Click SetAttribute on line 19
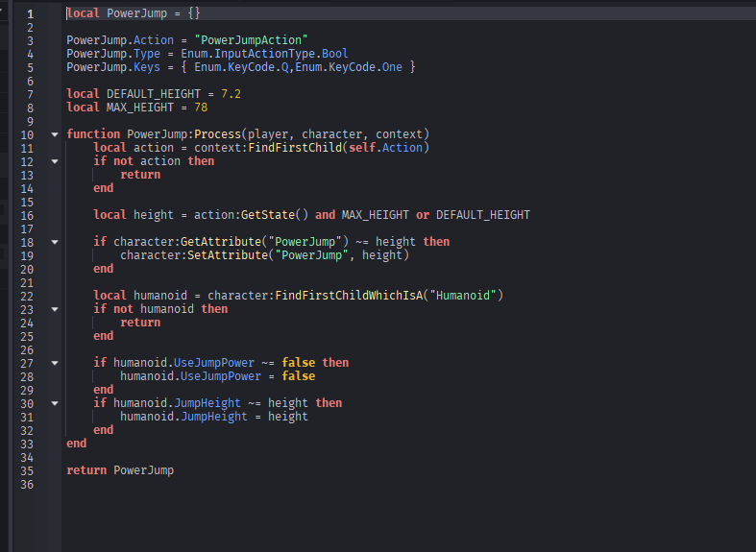 point(228,254)
